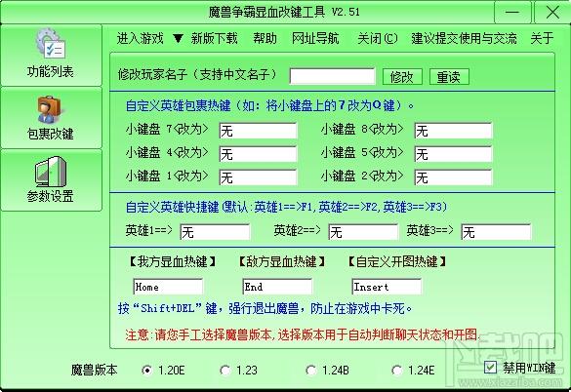Expand the arrow next to 进入游戏
This screenshot has height=392, width=571.
coord(178,38)
